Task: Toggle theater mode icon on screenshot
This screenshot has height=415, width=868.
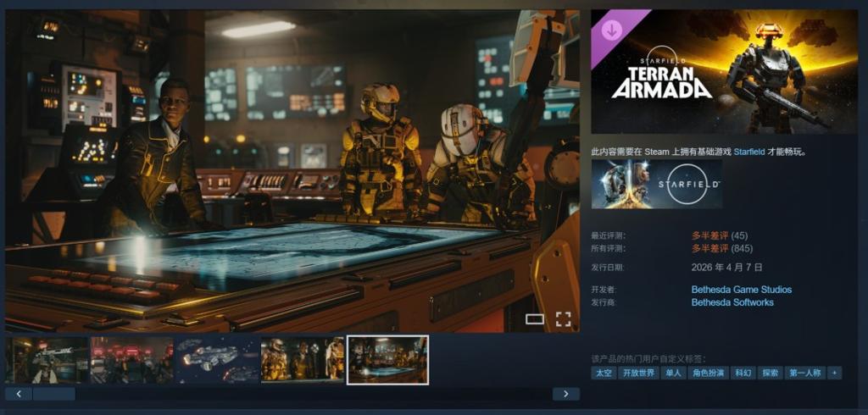Action: 534,318
